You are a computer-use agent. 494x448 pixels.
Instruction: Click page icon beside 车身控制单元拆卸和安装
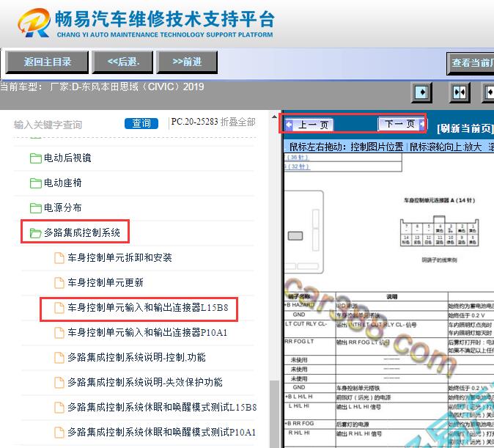click(59, 258)
